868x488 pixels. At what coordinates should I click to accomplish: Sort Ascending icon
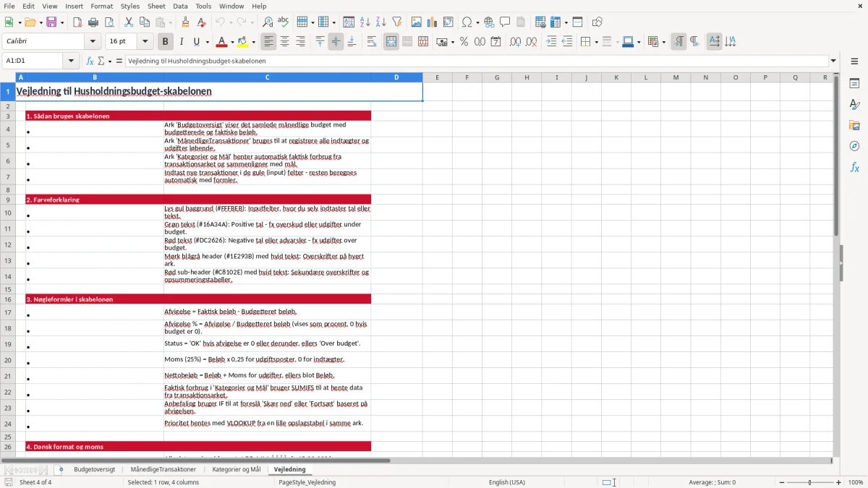[x=365, y=22]
